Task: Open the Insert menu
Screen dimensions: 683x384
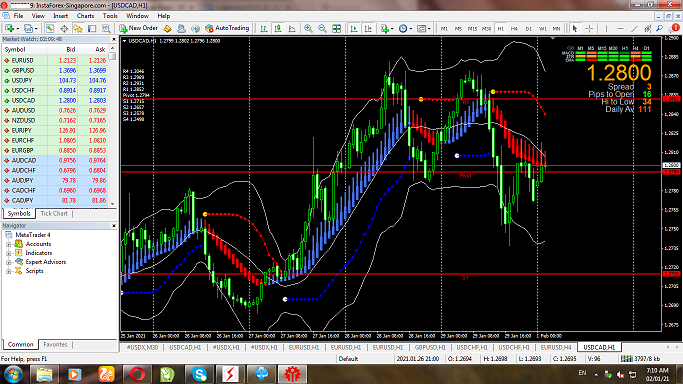Action: 61,16
